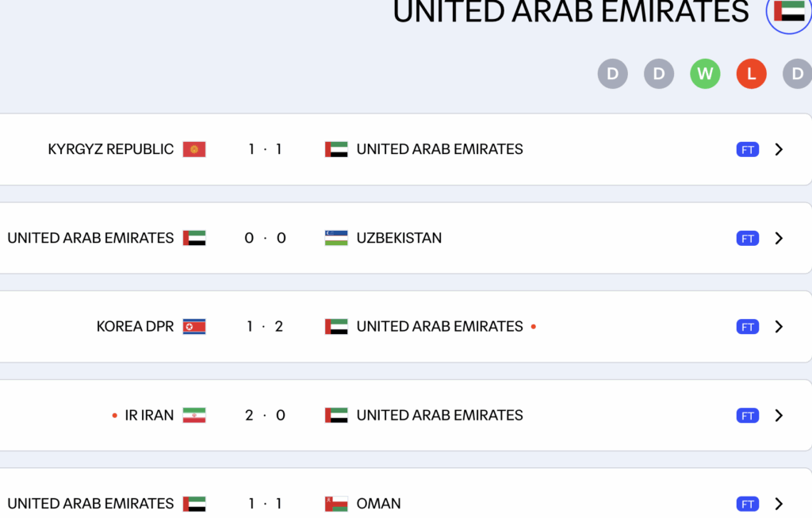Screen dimensions: 812x518
Task: Open the IR Iran match arrow
Action: [x=779, y=416]
